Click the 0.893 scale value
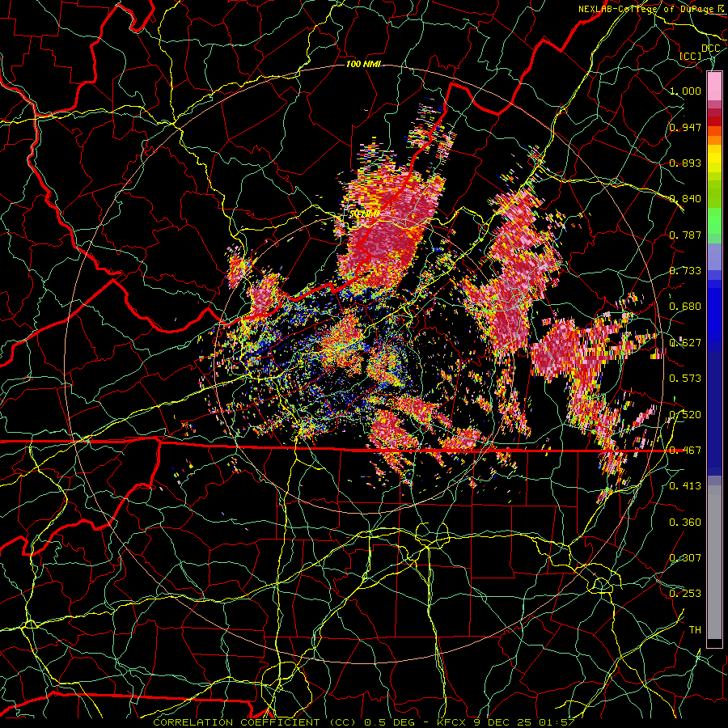Screen dimensions: 728x728 pos(685,163)
